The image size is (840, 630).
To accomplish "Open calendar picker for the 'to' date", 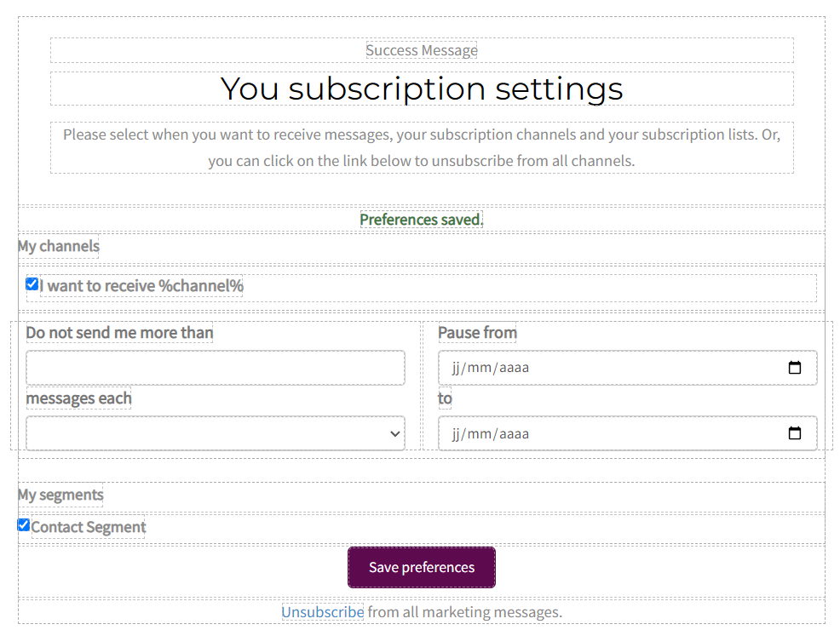I will 795,433.
